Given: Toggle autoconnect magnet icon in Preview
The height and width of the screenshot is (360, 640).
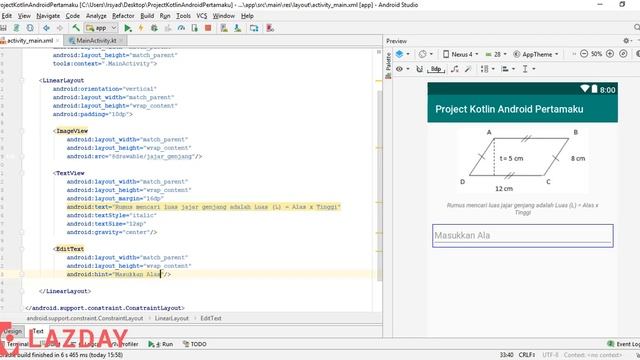Looking at the screenshot, I should (x=419, y=69).
